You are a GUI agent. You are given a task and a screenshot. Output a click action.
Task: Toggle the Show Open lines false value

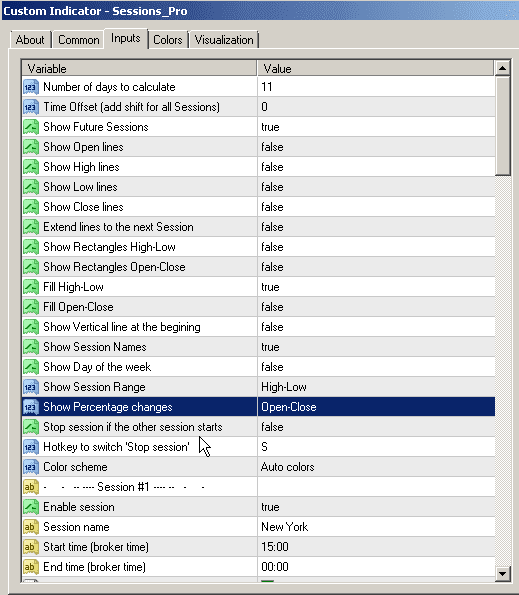click(x=376, y=147)
